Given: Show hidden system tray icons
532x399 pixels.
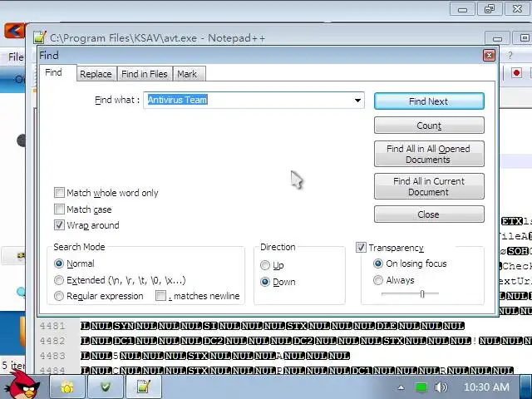Looking at the screenshot, I should [401, 387].
